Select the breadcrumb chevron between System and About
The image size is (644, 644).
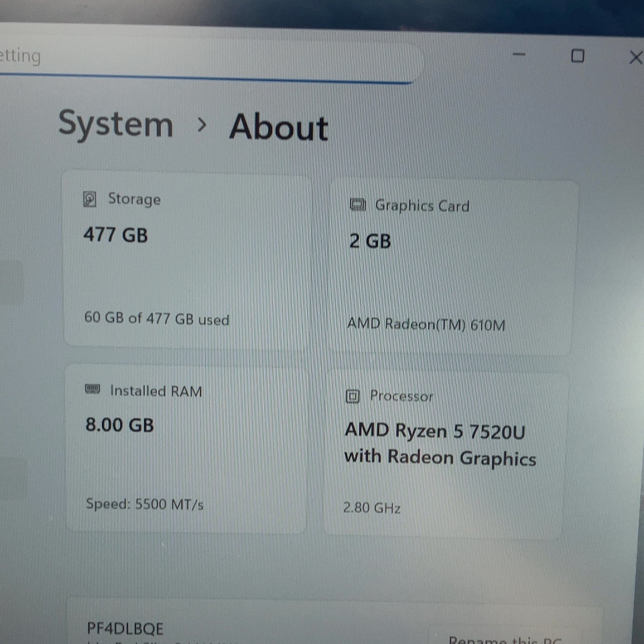(202, 125)
